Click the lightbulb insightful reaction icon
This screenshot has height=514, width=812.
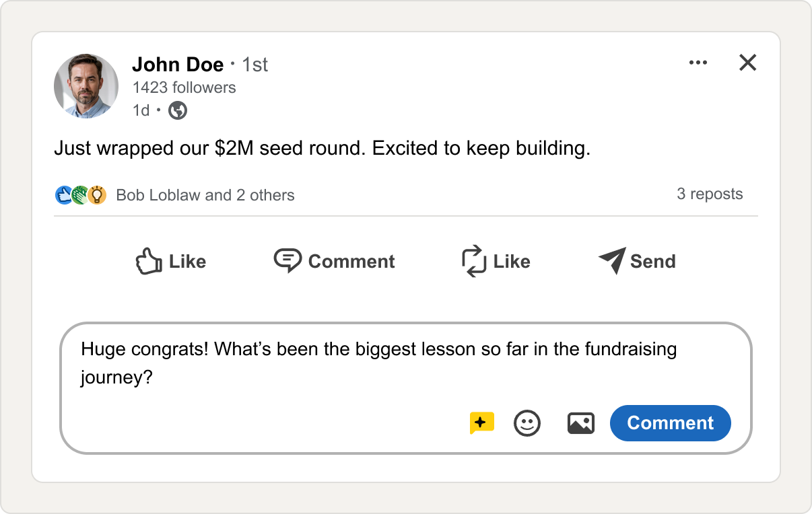click(98, 195)
